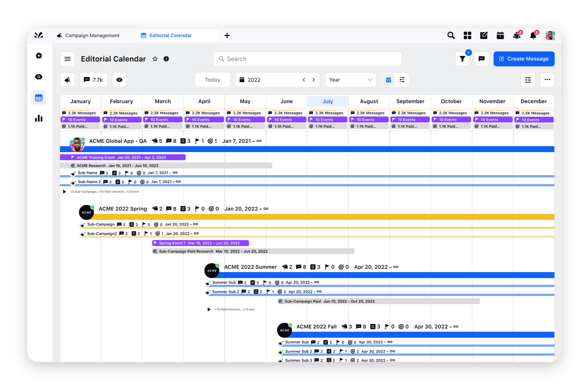
Task: Click the Create Message button
Action: point(524,59)
